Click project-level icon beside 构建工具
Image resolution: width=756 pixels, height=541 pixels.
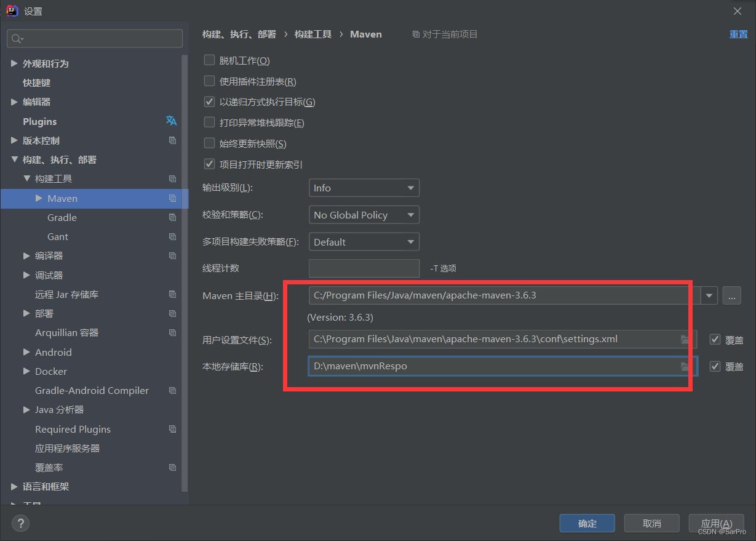point(172,178)
